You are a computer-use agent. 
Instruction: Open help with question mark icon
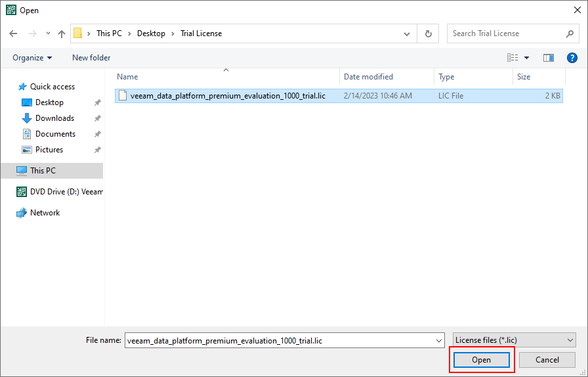[572, 58]
